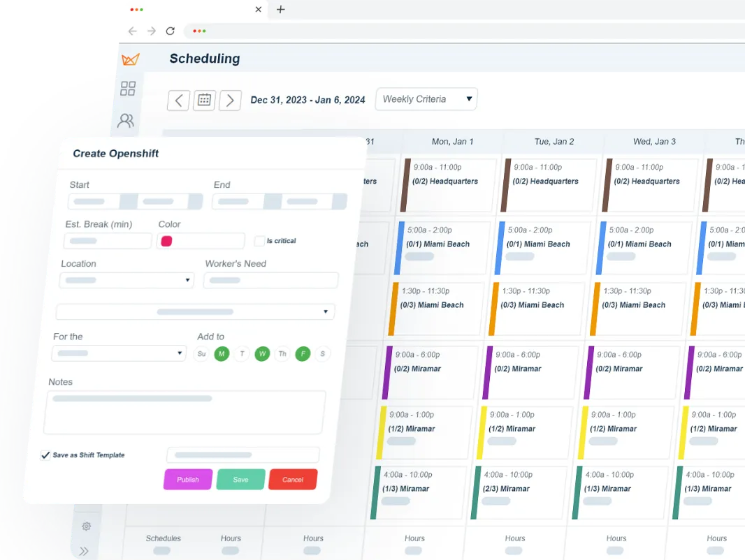The image size is (745, 560).
Task: Uncheck Save as Shift Template
Action: (x=45, y=455)
